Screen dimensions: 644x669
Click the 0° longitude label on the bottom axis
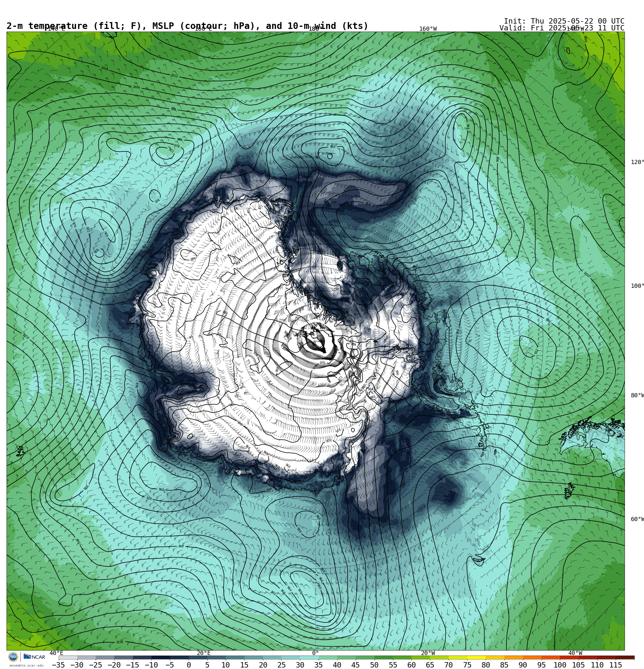click(315, 653)
